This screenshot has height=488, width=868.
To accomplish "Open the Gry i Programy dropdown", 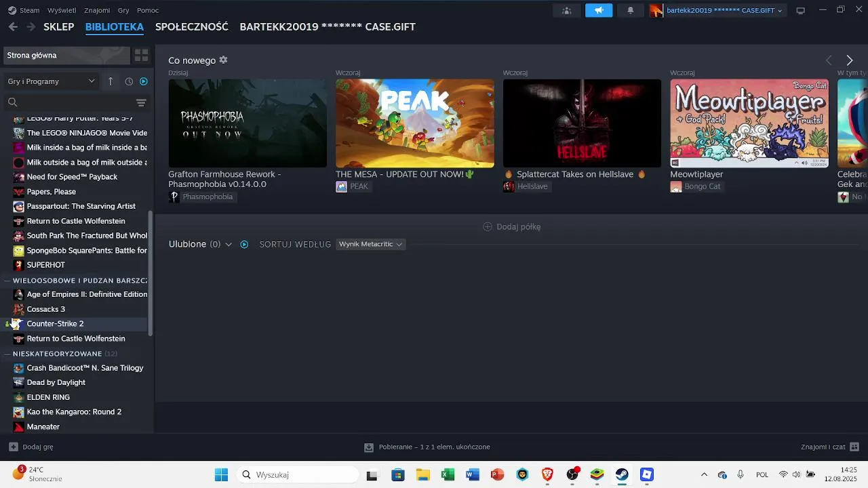I will 52,81.
